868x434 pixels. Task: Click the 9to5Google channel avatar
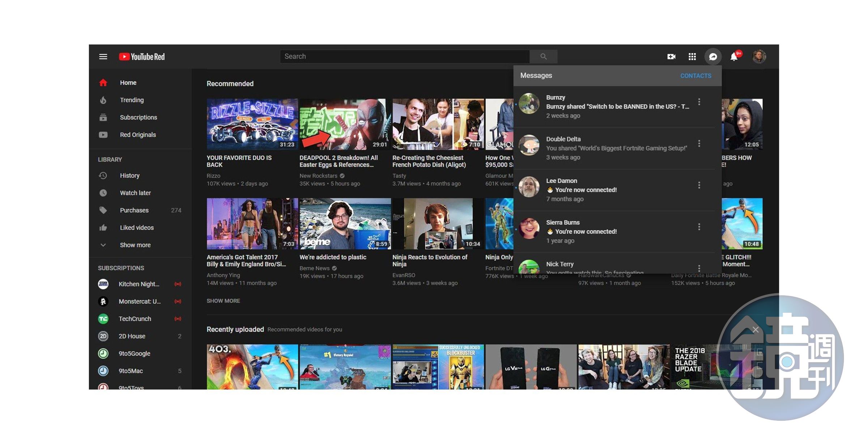click(103, 353)
